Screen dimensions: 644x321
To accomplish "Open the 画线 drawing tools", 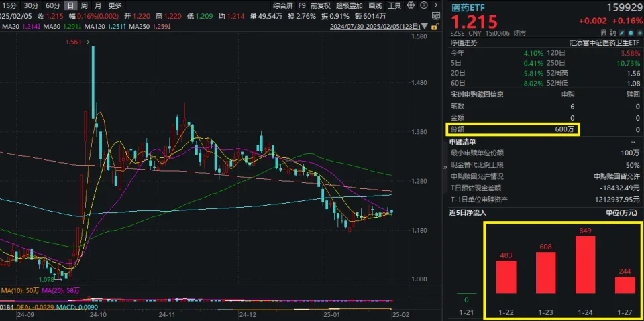I will (x=375, y=5).
